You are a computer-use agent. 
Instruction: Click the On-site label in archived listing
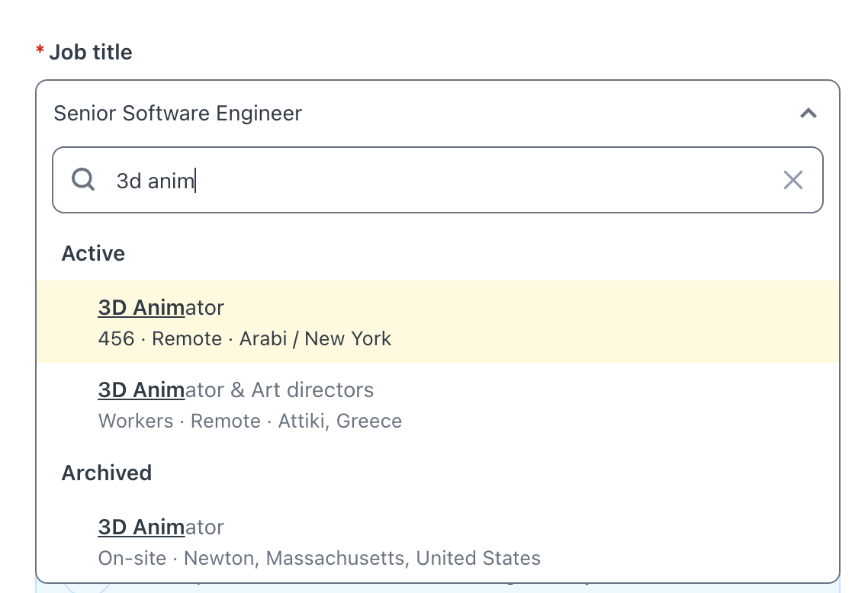pyautogui.click(x=131, y=558)
